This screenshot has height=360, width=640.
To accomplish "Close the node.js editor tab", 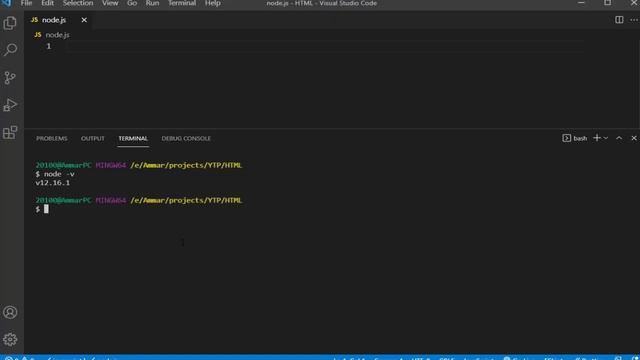I will (x=84, y=20).
